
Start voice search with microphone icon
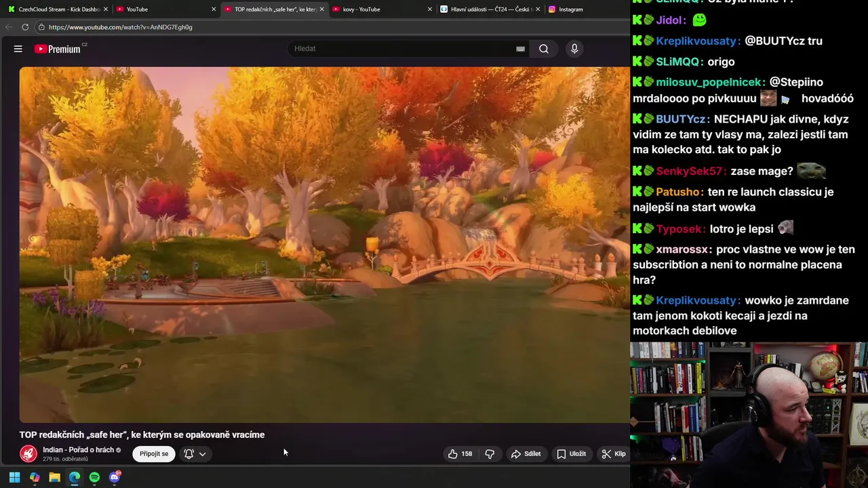[x=574, y=49]
